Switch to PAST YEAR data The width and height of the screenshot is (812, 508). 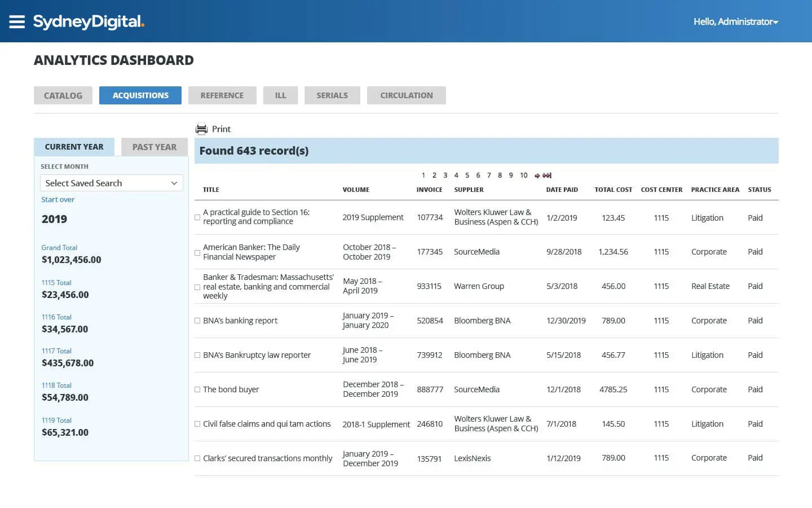[154, 147]
